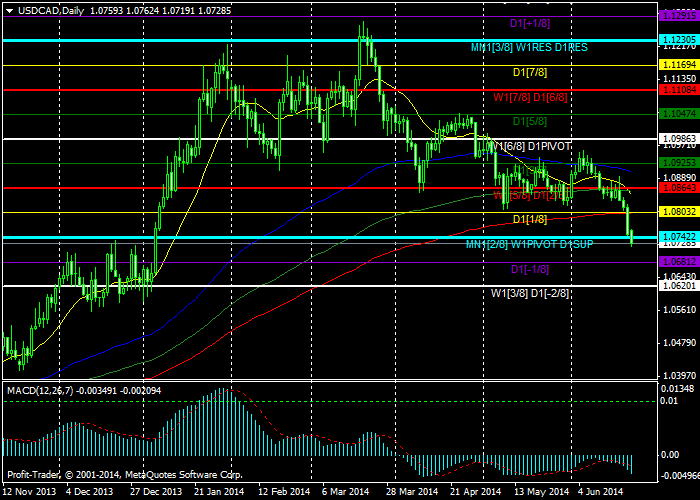700x500 pixels.
Task: Click the 0.01348 MACD scale value
Action: [679, 388]
